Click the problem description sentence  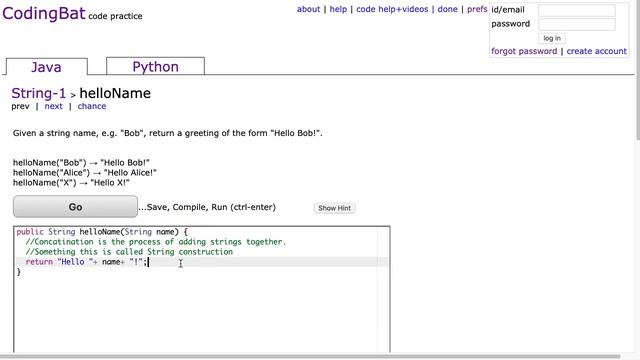(x=167, y=133)
